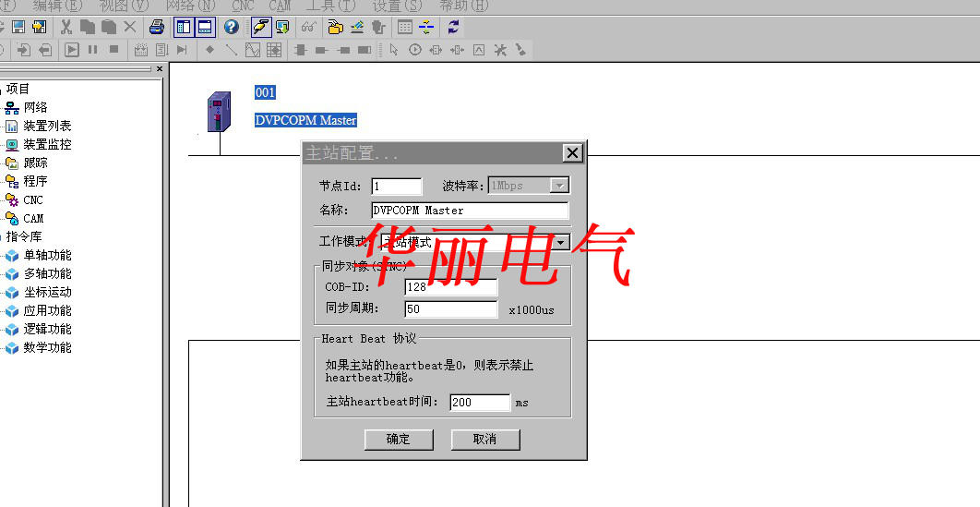Click the COB-ID input field

(451, 287)
